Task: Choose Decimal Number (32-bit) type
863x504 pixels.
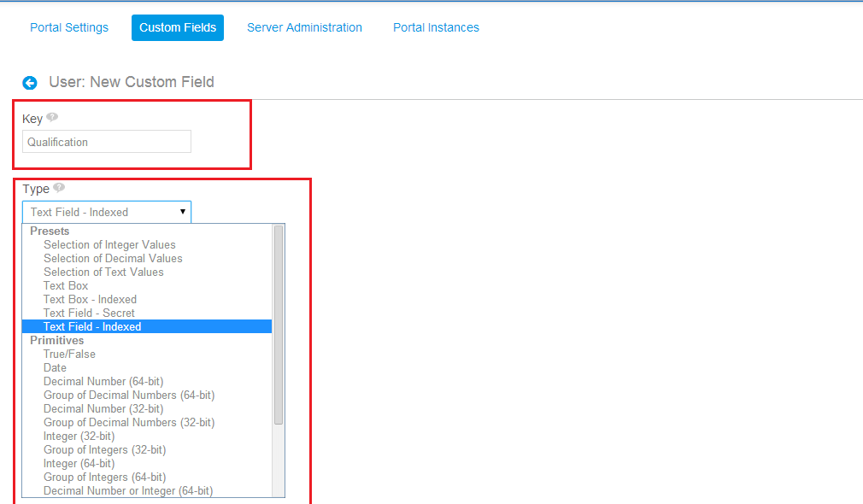Action: 147,409
